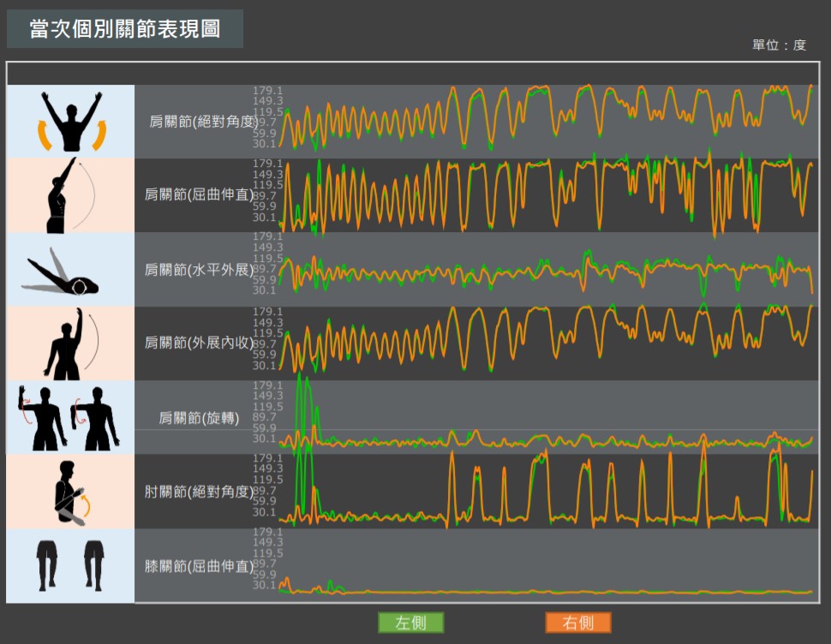Select the 肩關節(屈曲伸直) row label
Viewport: 831px width, 644px height.
point(199,195)
